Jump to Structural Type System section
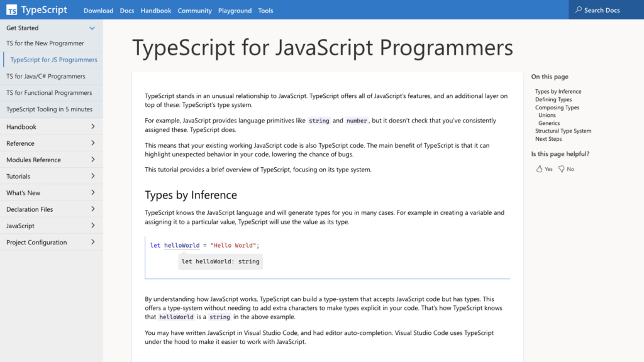644x362 pixels. click(563, 131)
